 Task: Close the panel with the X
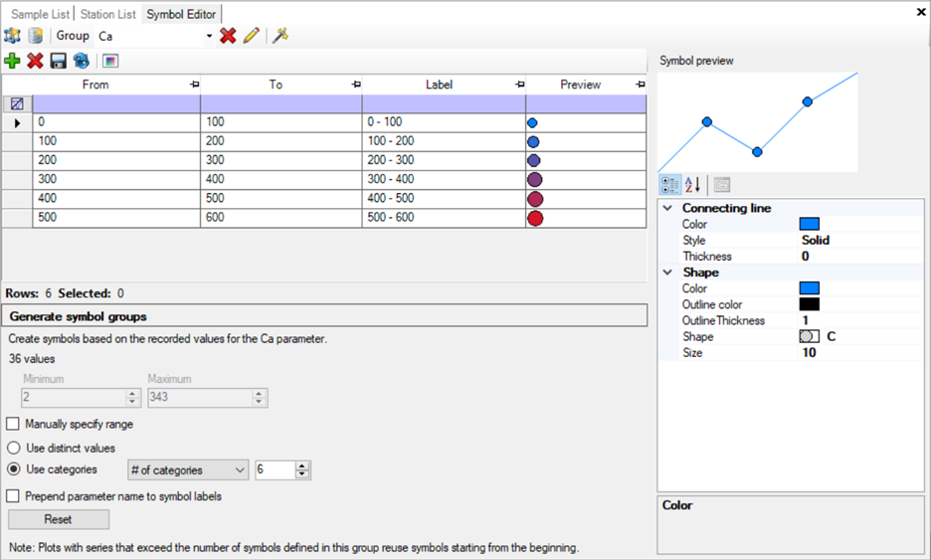coord(921,11)
